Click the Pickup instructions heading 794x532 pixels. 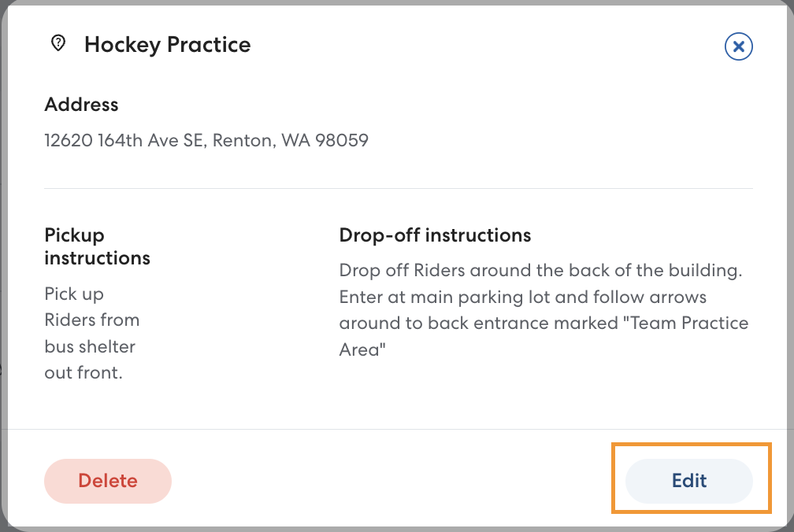(97, 246)
